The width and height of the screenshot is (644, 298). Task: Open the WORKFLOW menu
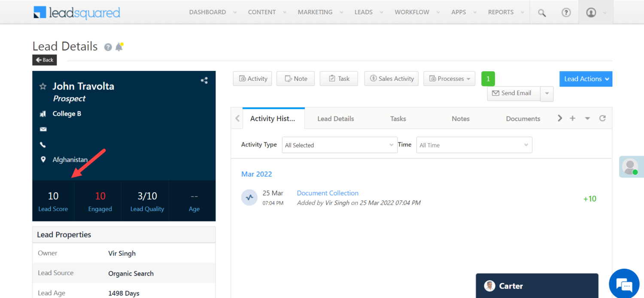[x=412, y=12]
